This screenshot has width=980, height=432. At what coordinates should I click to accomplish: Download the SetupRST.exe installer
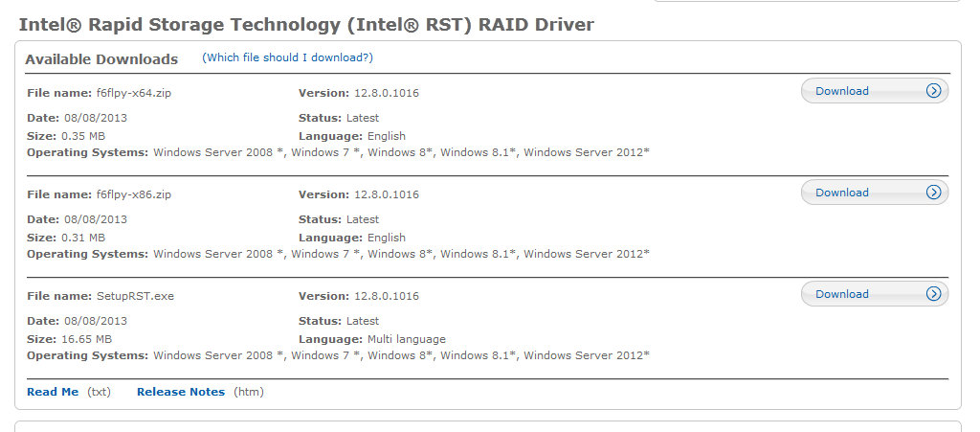click(875, 294)
